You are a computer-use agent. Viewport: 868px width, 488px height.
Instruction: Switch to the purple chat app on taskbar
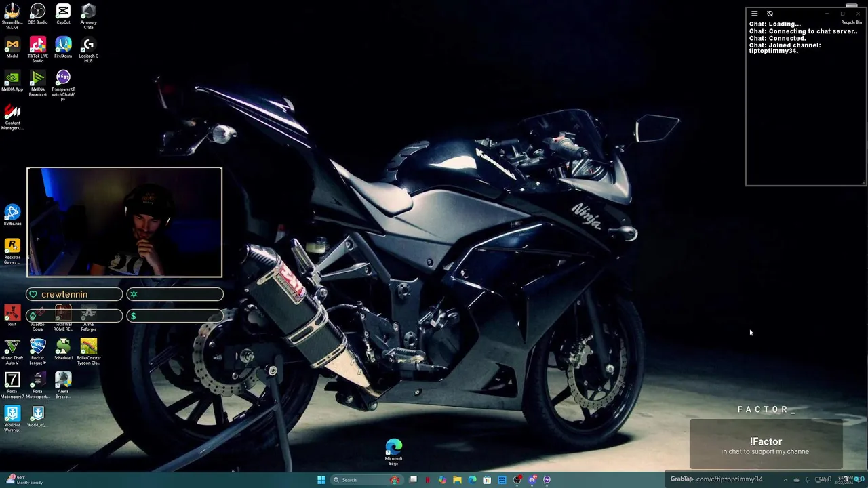tap(547, 480)
